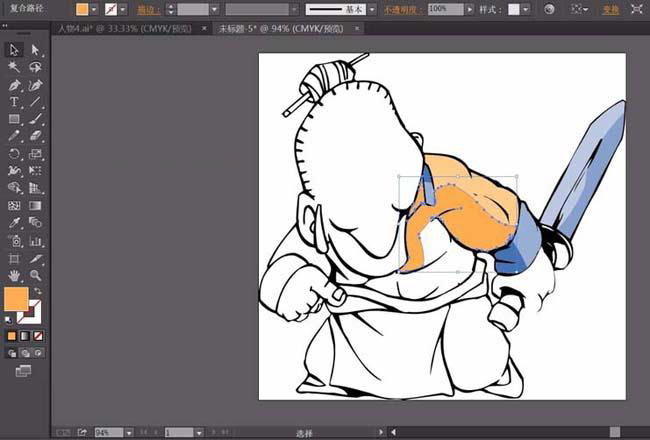
Task: Swap fill and stroke colors
Action: point(38,291)
